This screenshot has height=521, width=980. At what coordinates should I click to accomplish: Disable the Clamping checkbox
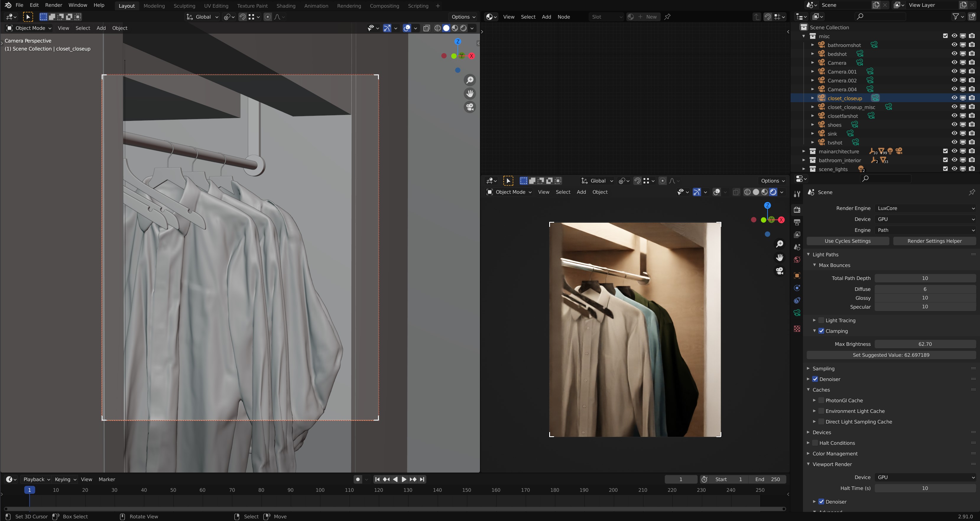821,331
